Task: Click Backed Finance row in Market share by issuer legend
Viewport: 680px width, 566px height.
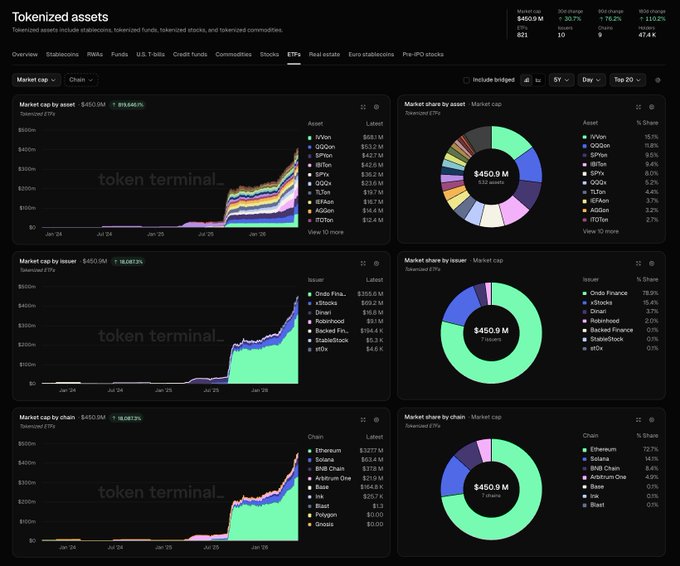Action: [620, 330]
